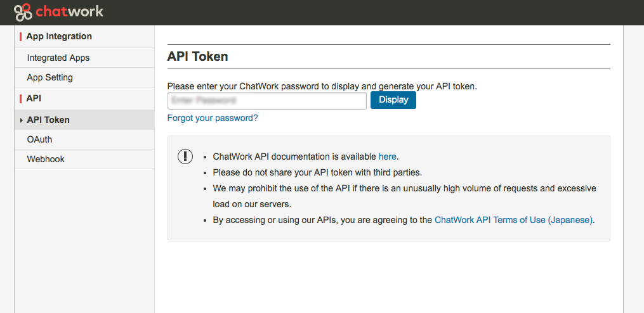Focus the Enter Password input field
This screenshot has width=644, height=313.
tap(266, 100)
